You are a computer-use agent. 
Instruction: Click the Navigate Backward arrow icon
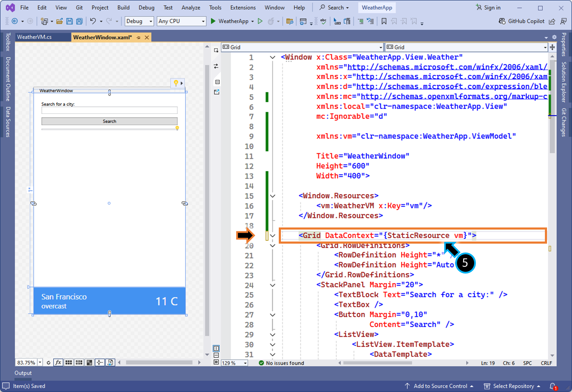tap(15, 21)
